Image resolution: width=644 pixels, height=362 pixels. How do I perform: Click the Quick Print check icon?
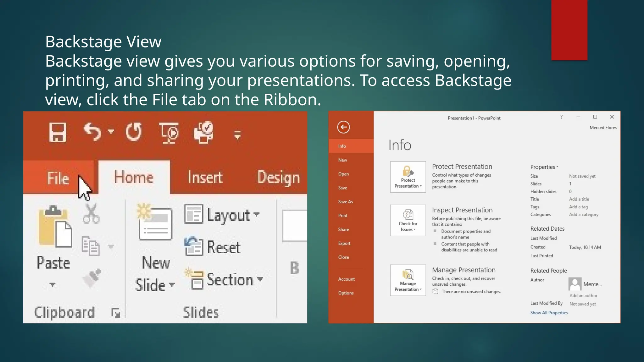pyautogui.click(x=203, y=132)
